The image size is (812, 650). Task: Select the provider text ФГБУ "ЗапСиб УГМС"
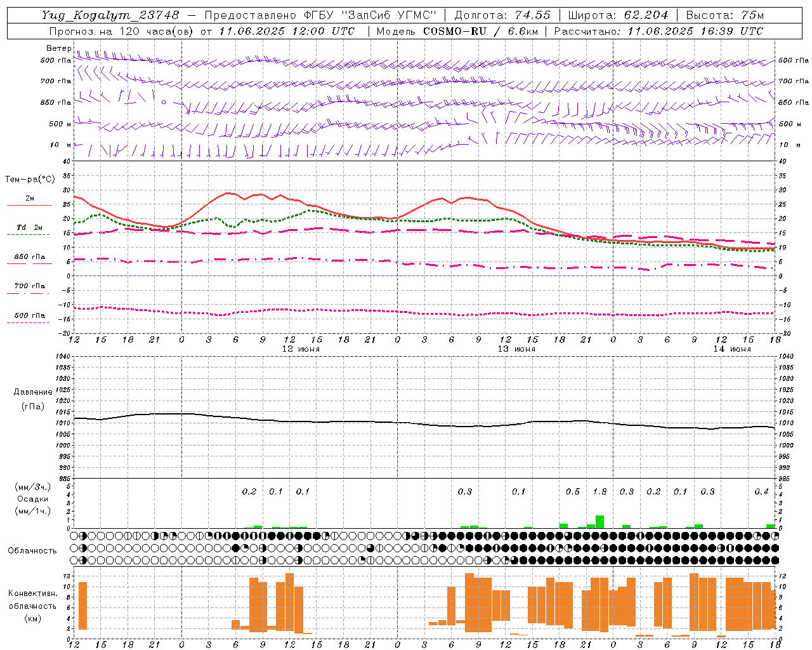point(370,15)
